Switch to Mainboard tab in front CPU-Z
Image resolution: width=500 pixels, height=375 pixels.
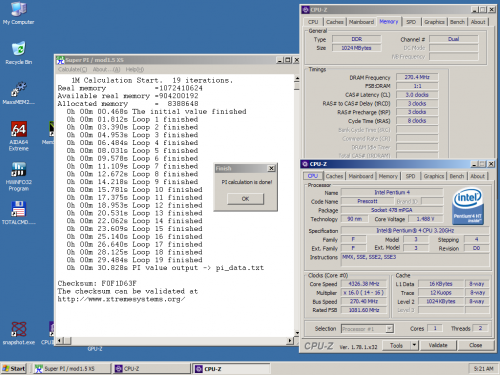point(361,176)
